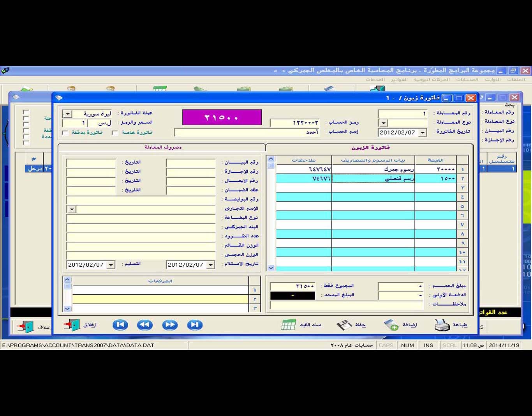This screenshot has width=532, height=416.
Task: Enable the فاتورة مدققة checkbox
Action: click(x=65, y=133)
